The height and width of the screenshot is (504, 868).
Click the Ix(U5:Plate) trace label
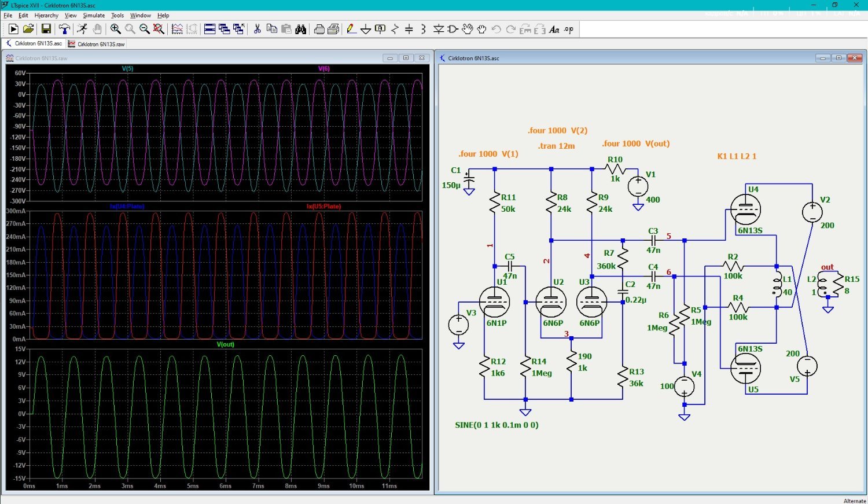(323, 207)
